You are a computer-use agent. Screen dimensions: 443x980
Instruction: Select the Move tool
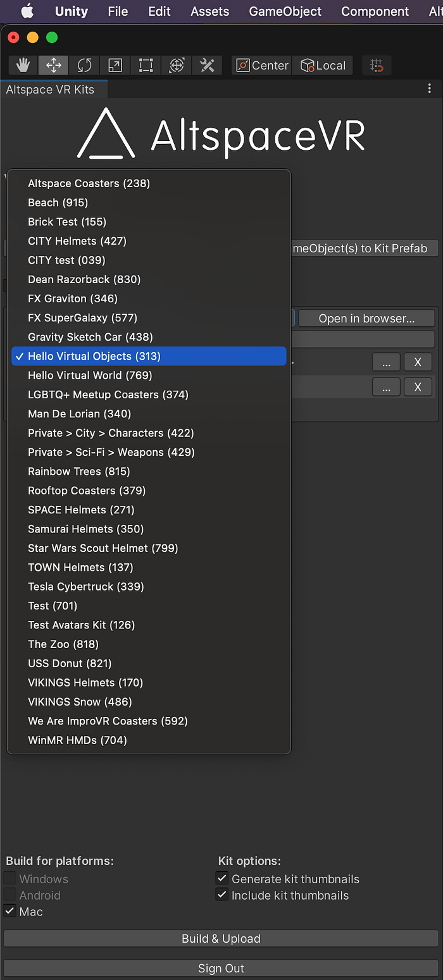pyautogui.click(x=54, y=65)
